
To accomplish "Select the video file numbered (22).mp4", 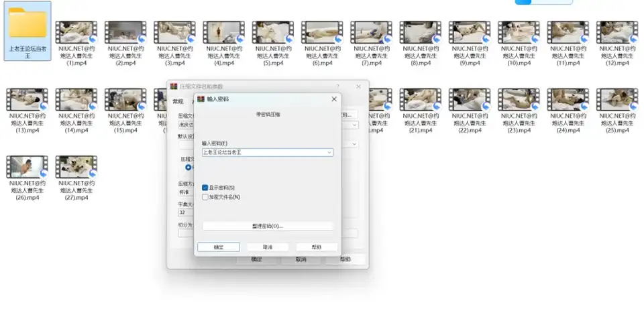I will [x=470, y=111].
